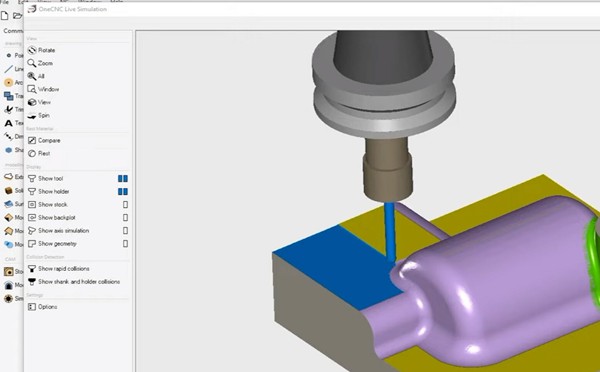Choose the zoom All option

click(36, 76)
